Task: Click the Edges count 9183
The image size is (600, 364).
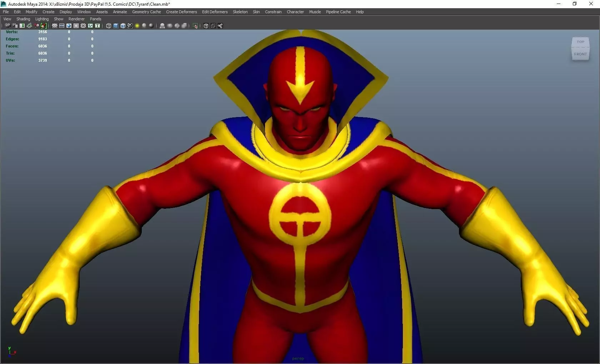Action: click(x=42, y=39)
